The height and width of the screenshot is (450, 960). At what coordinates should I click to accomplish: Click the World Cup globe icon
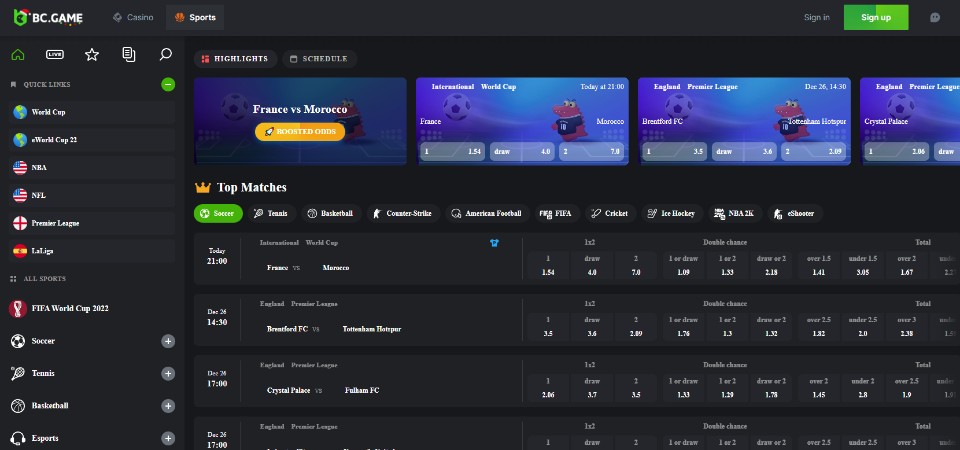coord(20,112)
